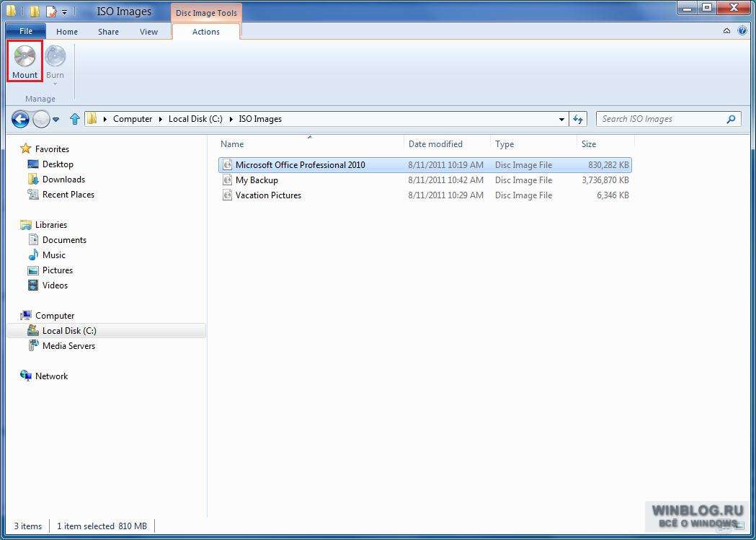756x540 pixels.
Task: Expand the arrow after Local Disk breadcrumb
Action: point(231,119)
